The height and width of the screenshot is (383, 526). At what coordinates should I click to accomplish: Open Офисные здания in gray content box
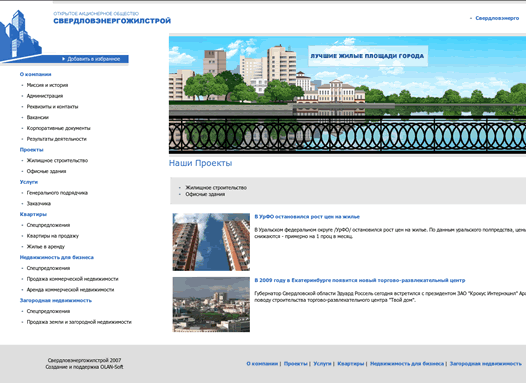pyautogui.click(x=205, y=194)
